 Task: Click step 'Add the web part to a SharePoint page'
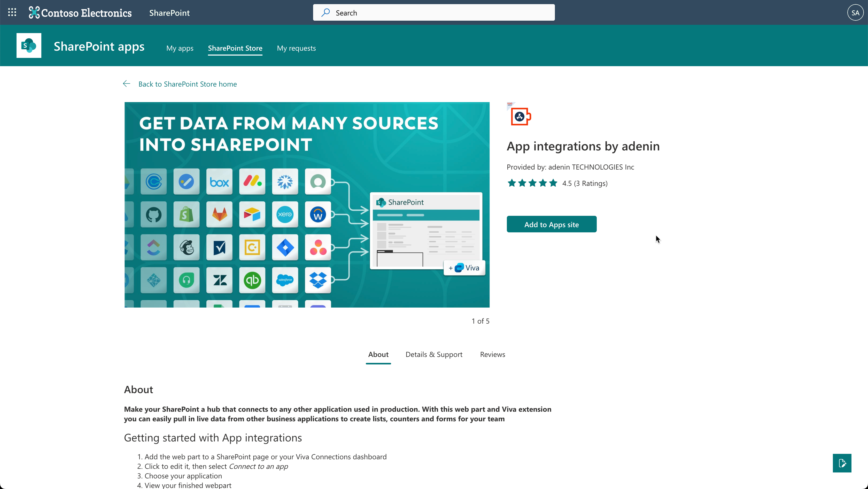[266, 457]
